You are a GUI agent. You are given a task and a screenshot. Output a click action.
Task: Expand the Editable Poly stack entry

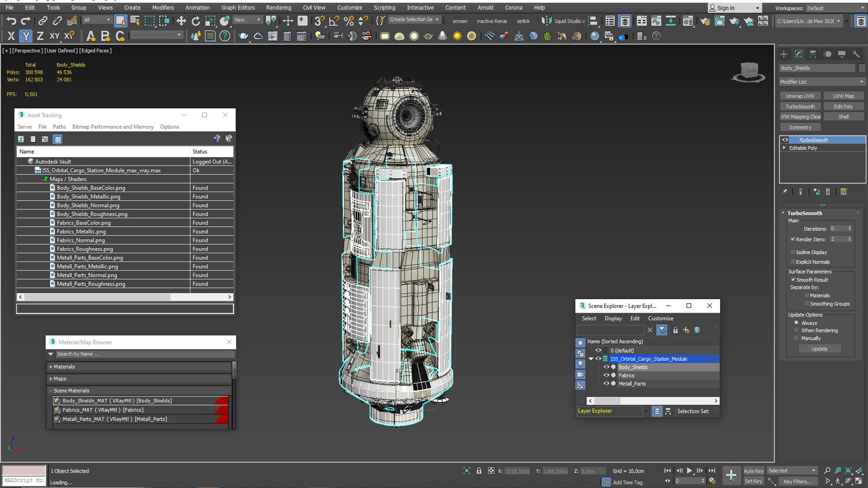coord(784,148)
